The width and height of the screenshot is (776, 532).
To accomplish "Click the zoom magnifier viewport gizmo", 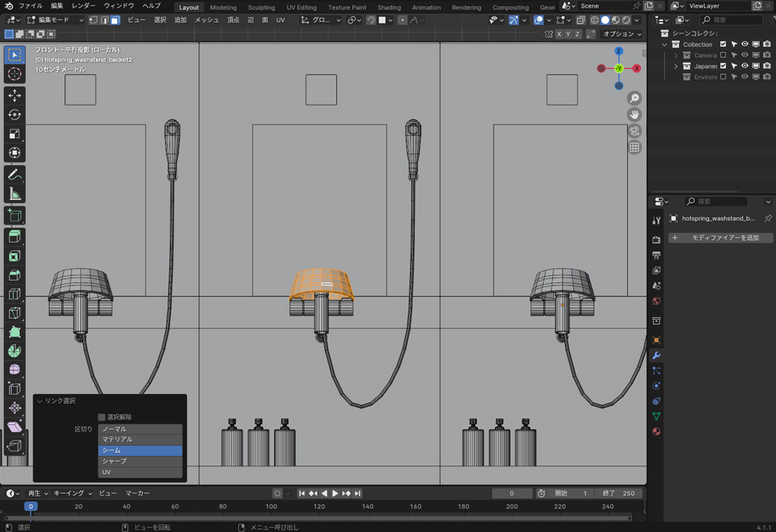I will (x=635, y=98).
